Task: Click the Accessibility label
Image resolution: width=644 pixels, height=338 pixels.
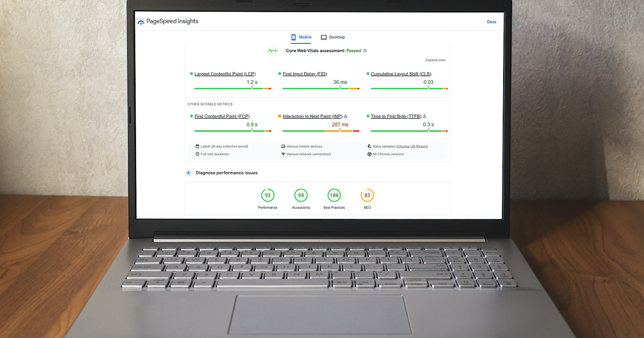Action: (x=301, y=208)
